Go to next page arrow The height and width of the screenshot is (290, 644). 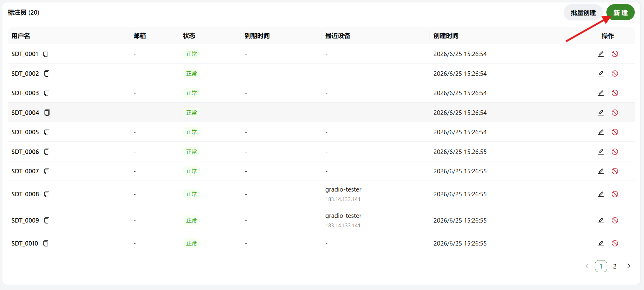629,266
